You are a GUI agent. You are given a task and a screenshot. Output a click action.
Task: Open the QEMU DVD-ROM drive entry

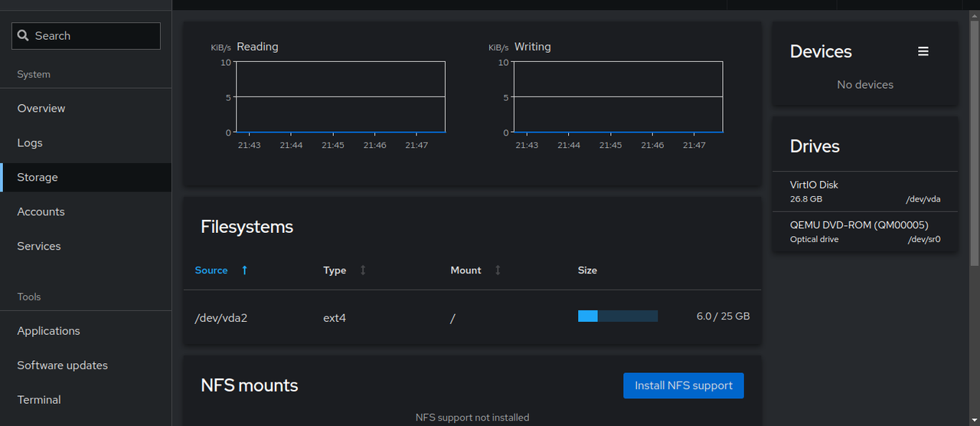[865, 232]
